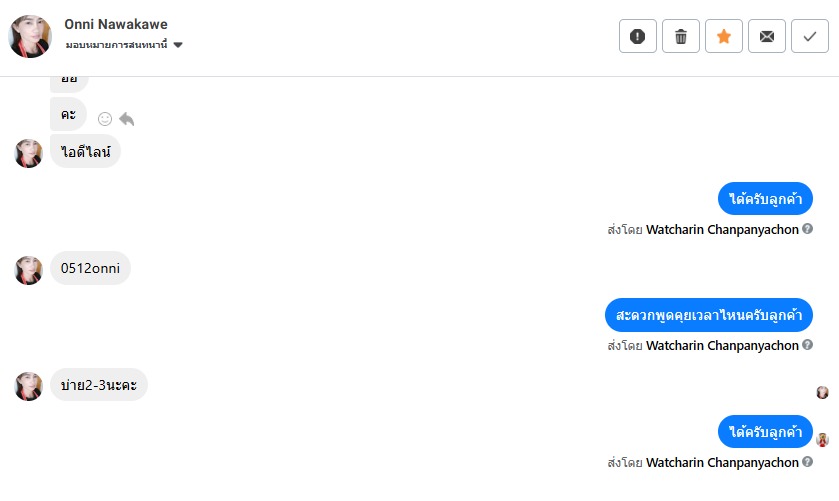
Task: Click the "ไอดีไลน์" message bubble
Action: [85, 151]
